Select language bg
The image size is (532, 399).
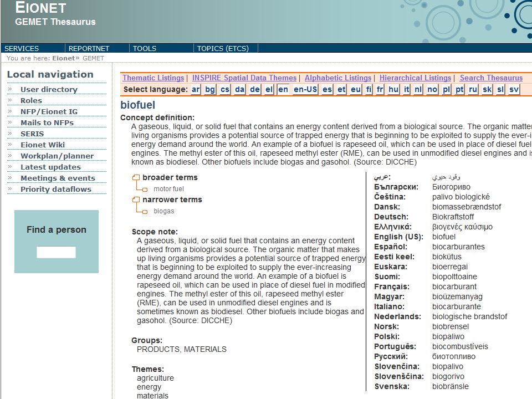click(210, 90)
